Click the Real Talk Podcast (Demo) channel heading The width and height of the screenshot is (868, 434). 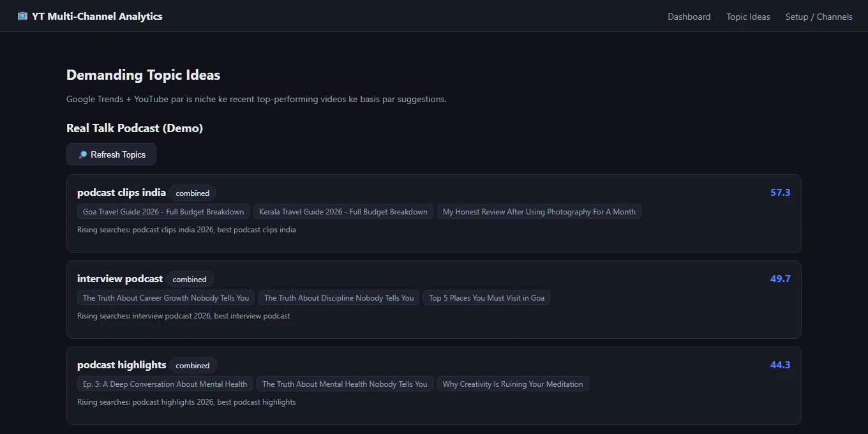pyautogui.click(x=135, y=128)
